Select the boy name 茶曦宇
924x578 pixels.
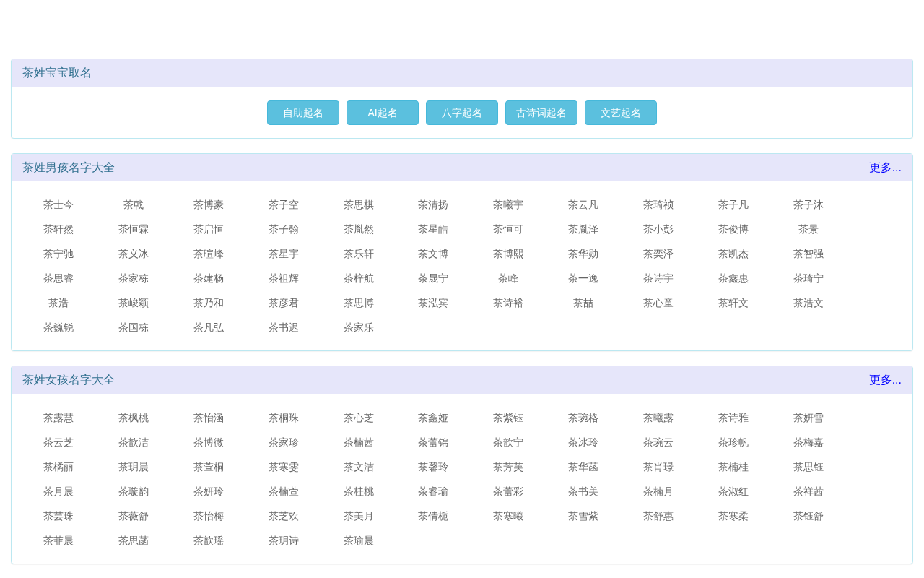tap(508, 205)
